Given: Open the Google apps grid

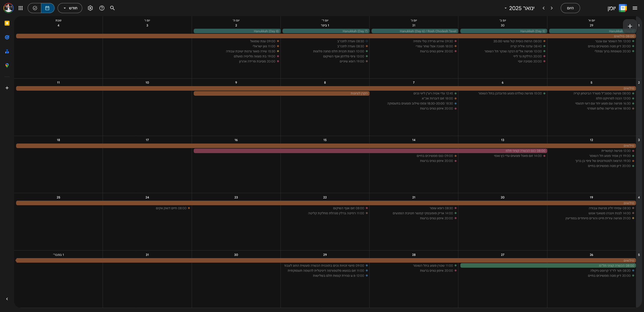Looking at the screenshot, I should click(21, 8).
